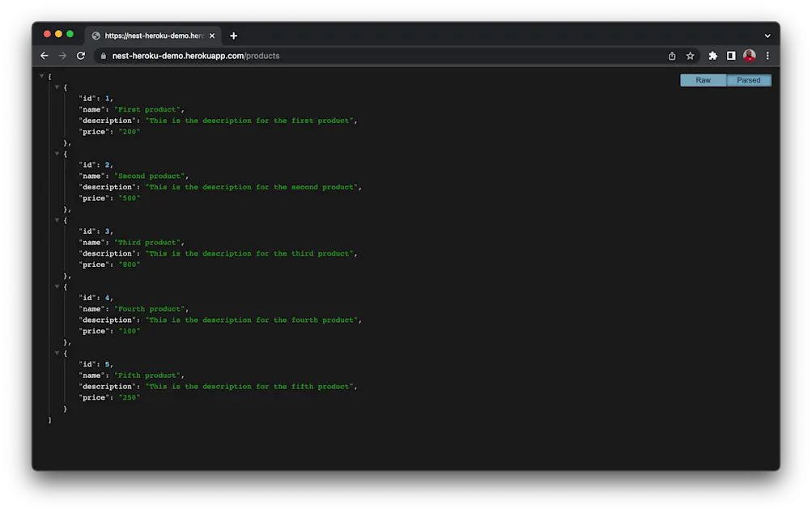This screenshot has height=513, width=812.
Task: Reload the products page
Action: [80, 56]
